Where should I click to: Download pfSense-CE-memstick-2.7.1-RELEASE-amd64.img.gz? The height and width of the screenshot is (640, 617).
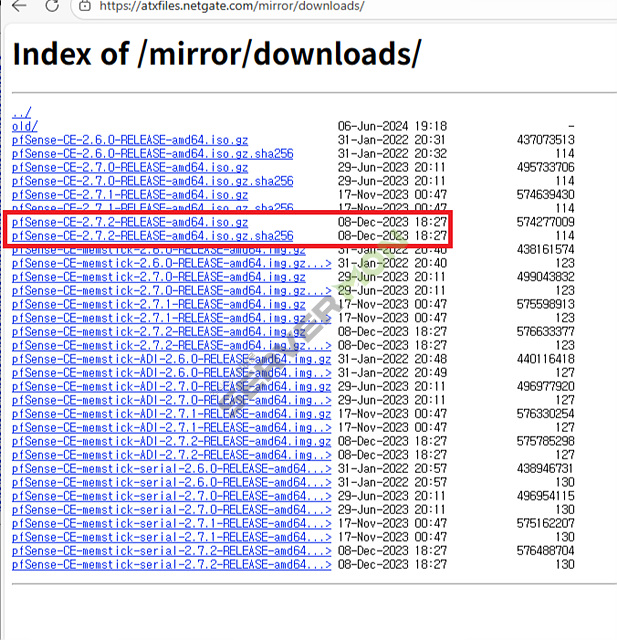[159, 304]
